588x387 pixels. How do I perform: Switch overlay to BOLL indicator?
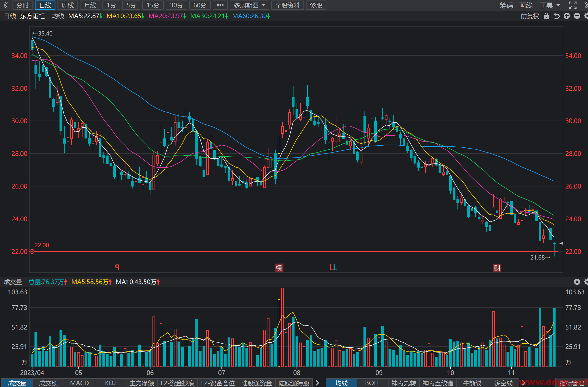373,383
